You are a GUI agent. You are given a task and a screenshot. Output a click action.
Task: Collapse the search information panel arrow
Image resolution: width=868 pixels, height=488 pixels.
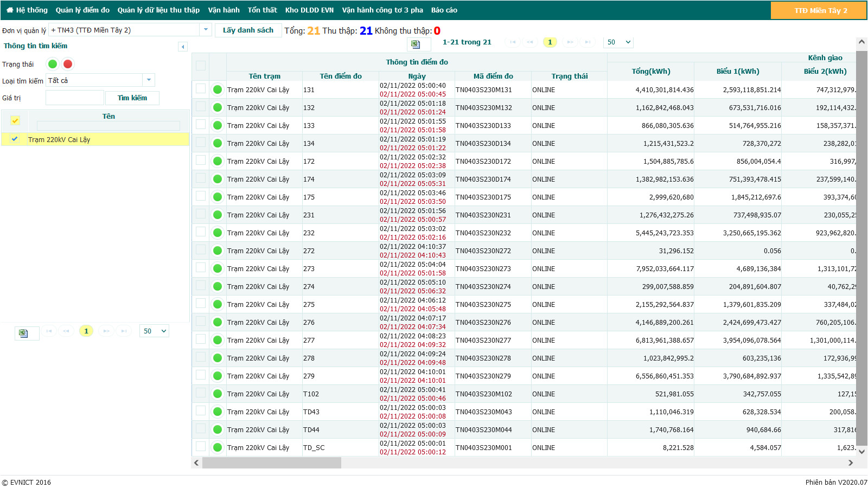183,47
